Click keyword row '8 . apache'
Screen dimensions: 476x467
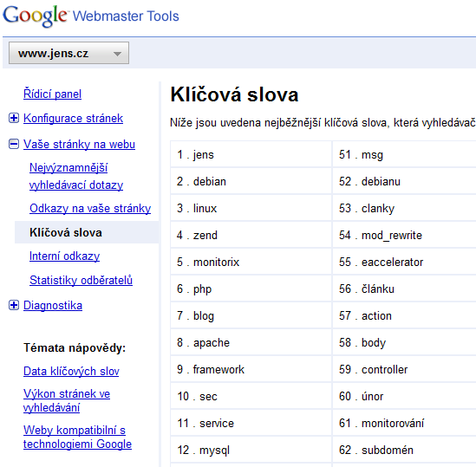click(251, 342)
